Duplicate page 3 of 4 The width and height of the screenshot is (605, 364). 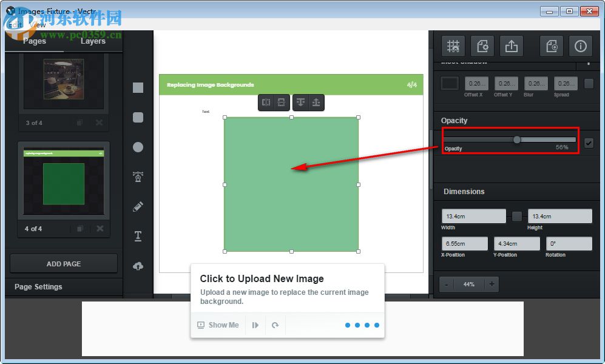tap(80, 123)
